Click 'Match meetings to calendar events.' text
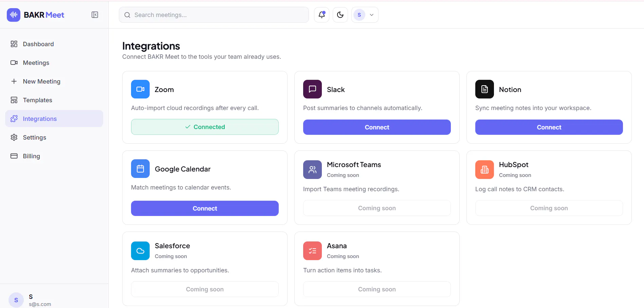This screenshot has width=644, height=308. pyautogui.click(x=181, y=187)
